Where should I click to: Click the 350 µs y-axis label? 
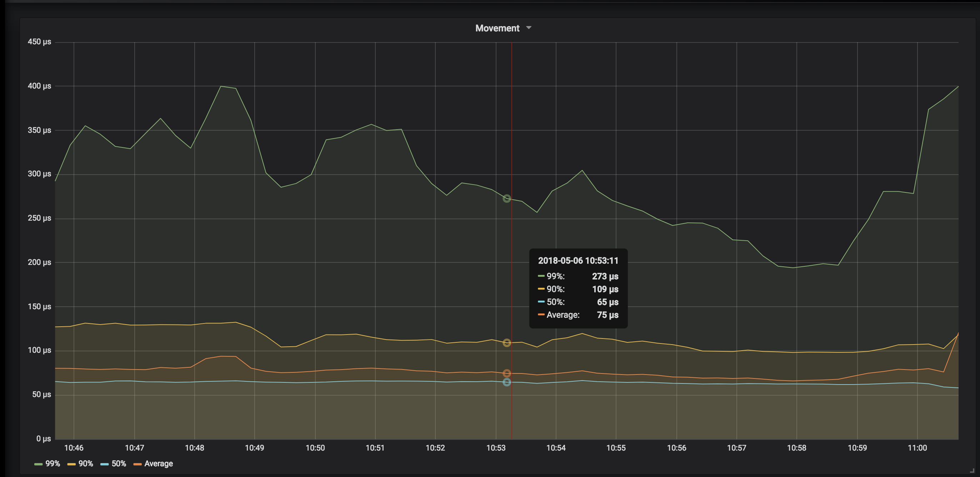coord(39,130)
